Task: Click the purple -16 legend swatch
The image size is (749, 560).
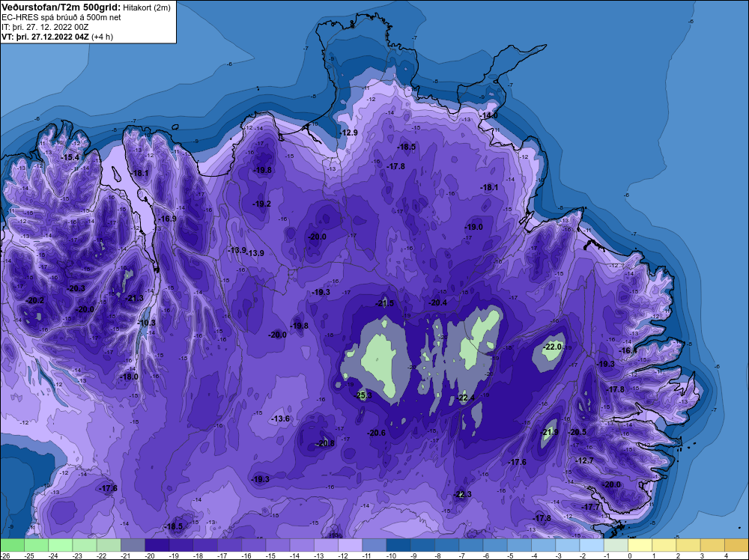Action: coord(254,545)
